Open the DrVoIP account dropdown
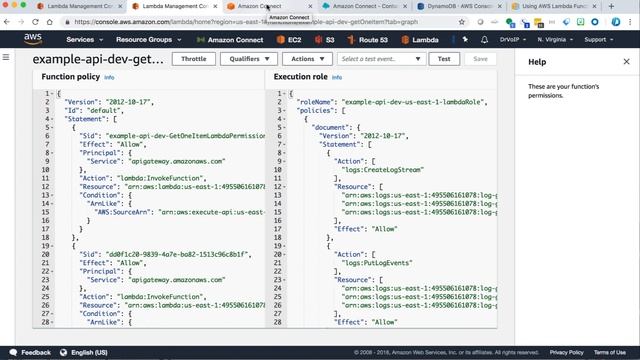640x360 pixels. click(513, 40)
